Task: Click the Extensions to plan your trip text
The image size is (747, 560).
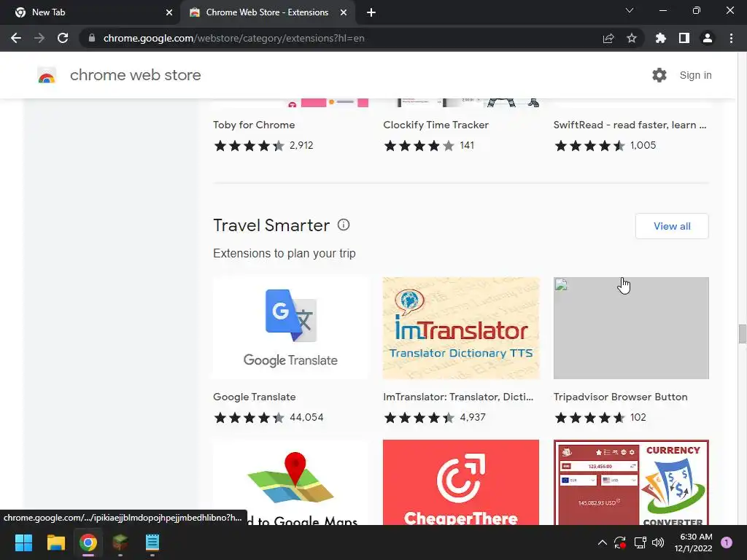Action: pyautogui.click(x=285, y=253)
